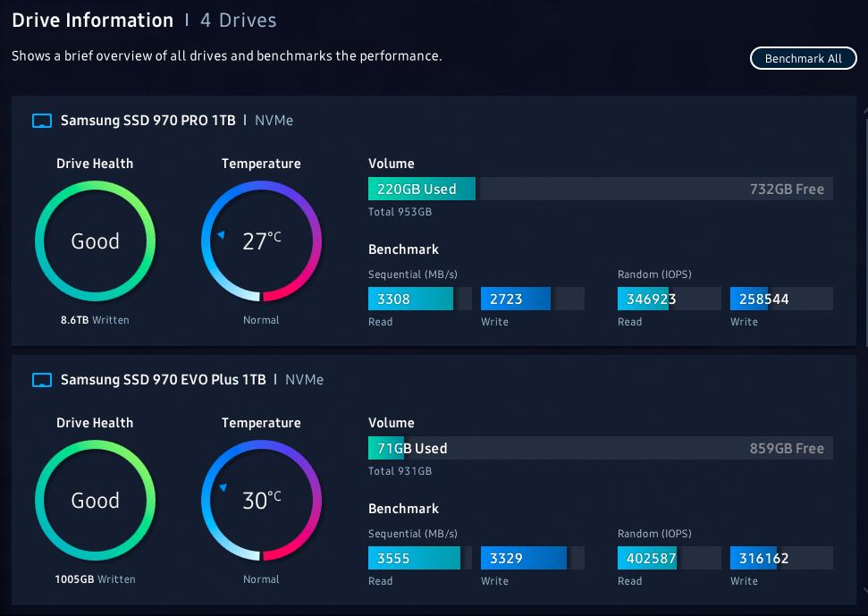868x616 pixels.
Task: Click the Samsung SSD 970 PRO 1TB title
Action: coord(147,121)
